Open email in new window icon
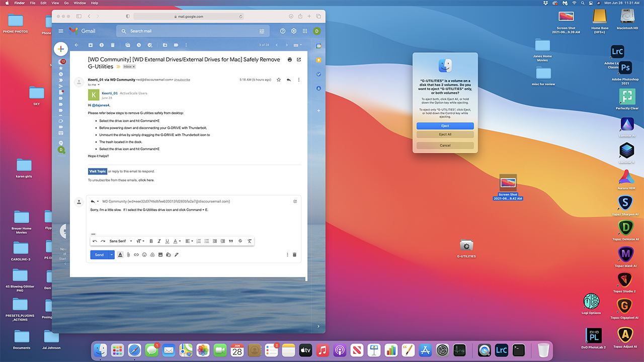Viewport: 644px width, 362px height. click(299, 59)
